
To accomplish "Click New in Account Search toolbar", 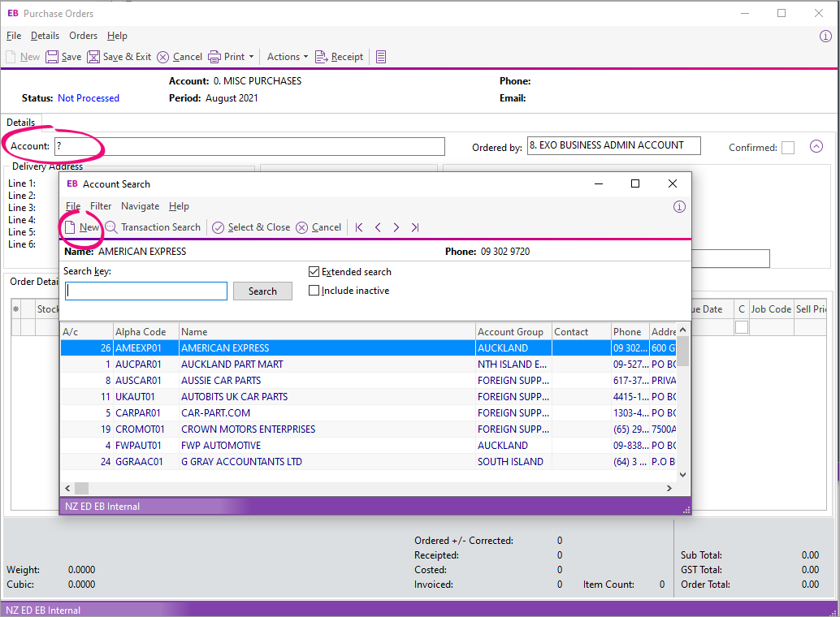I will [x=82, y=227].
